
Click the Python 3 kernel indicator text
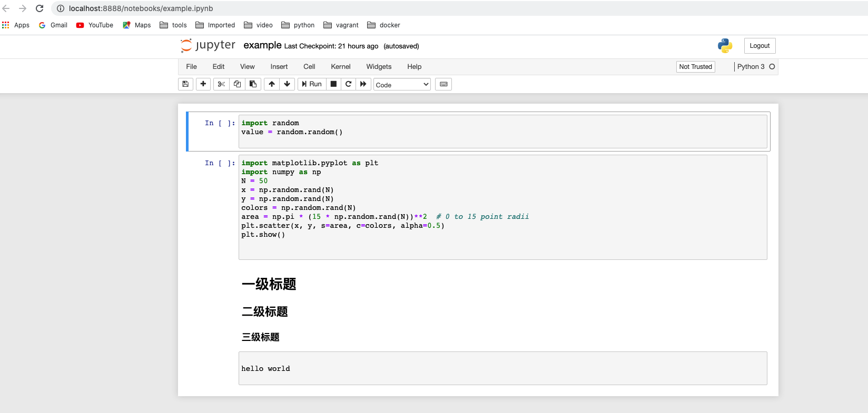pos(751,67)
